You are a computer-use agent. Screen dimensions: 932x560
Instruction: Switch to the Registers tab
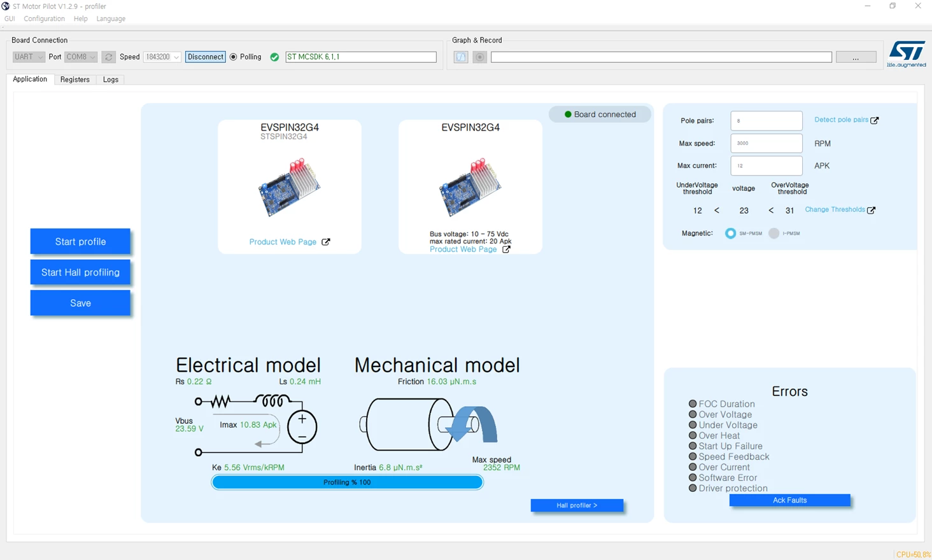coord(75,80)
